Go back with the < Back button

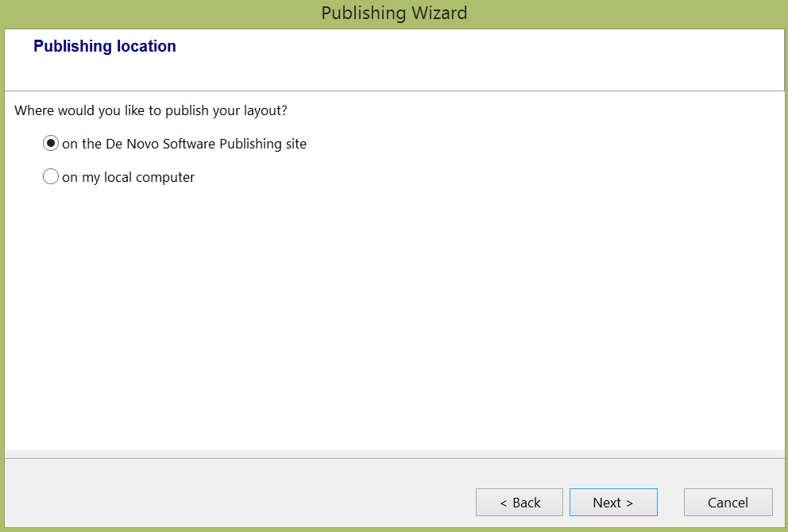520,503
